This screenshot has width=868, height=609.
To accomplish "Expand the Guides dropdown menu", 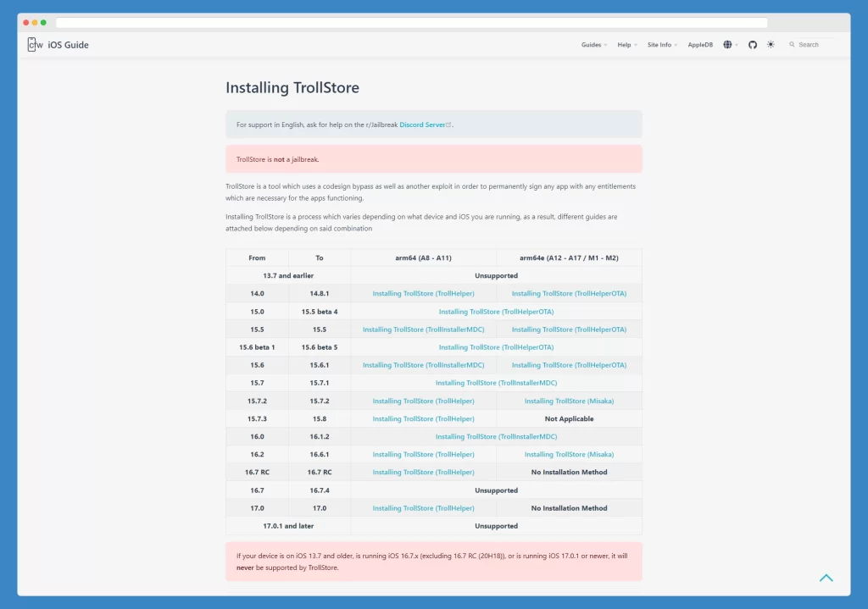I will coord(594,45).
